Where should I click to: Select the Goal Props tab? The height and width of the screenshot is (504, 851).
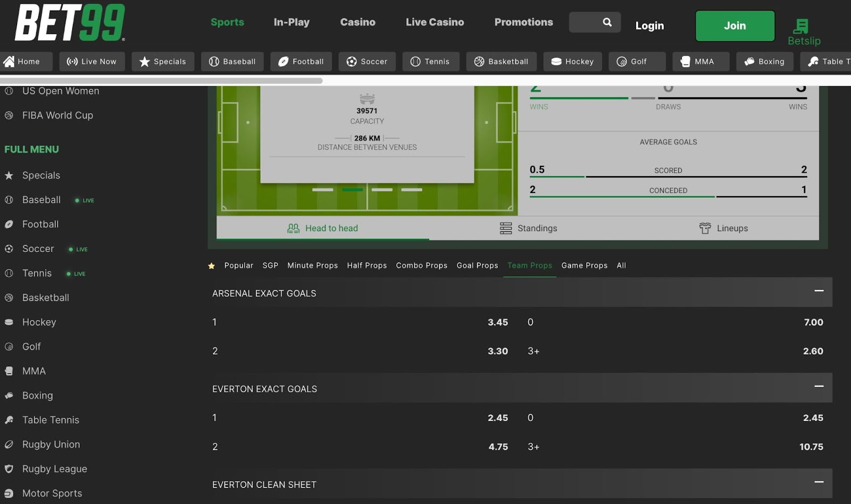[478, 265]
